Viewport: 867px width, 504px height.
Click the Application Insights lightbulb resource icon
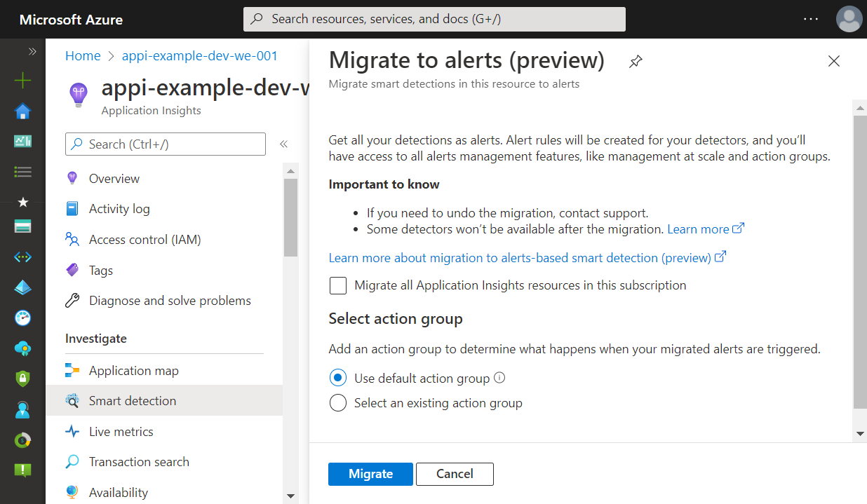pyautogui.click(x=78, y=95)
